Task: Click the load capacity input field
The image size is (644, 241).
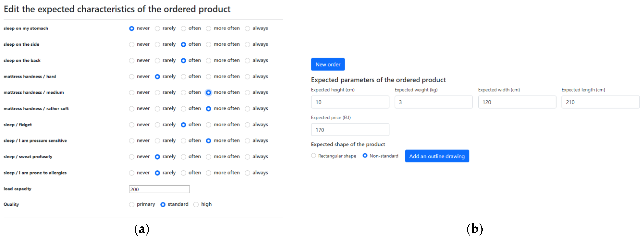Action: pos(159,189)
